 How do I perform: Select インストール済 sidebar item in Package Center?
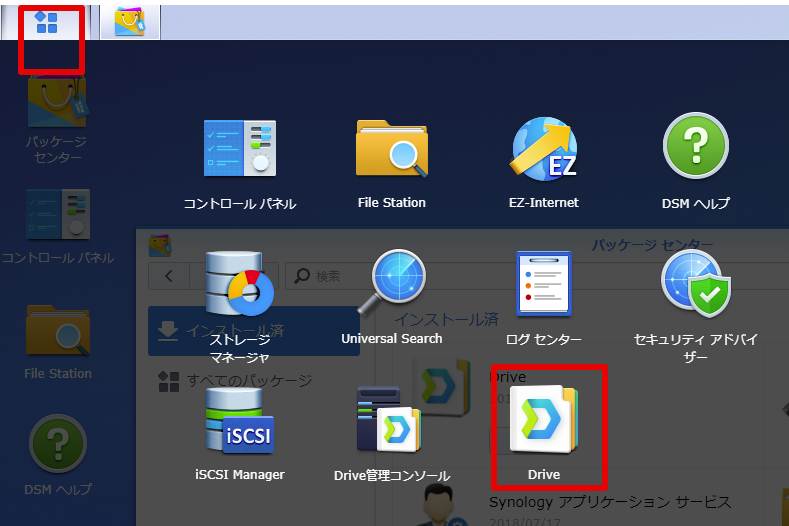[254, 331]
